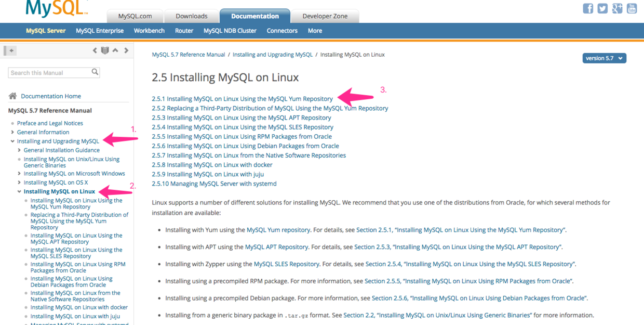The image size is (644, 325).
Task: Expand the General Information tree node
Action: point(12,132)
